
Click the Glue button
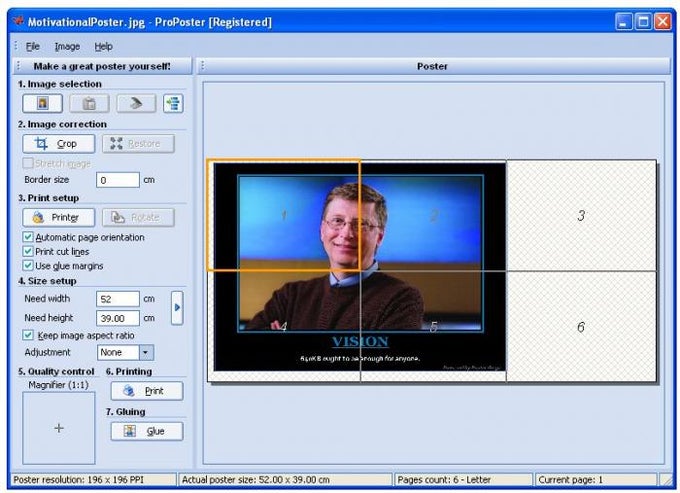tap(147, 431)
